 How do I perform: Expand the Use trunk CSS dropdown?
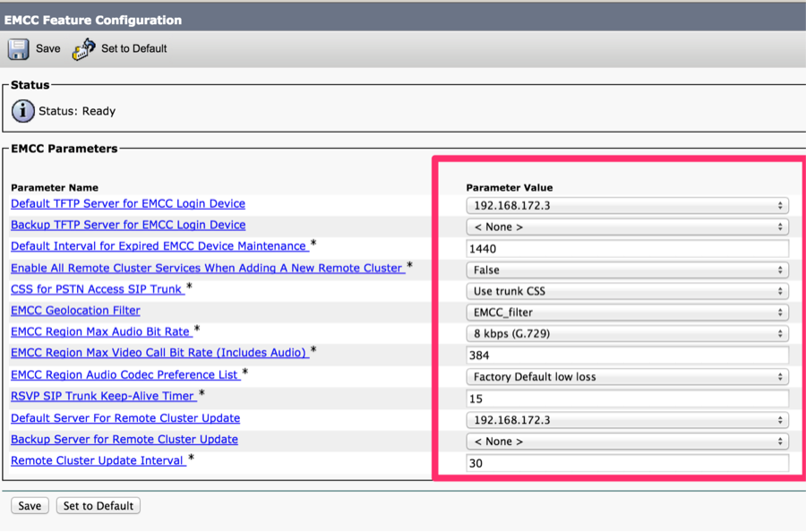pos(627,291)
